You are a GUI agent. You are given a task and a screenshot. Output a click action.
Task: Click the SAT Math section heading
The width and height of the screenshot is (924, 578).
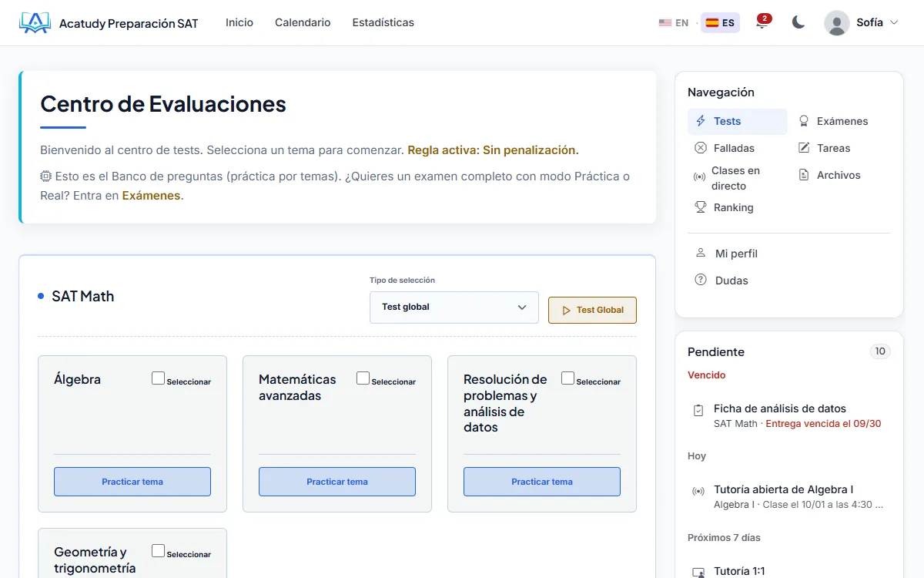pos(82,297)
